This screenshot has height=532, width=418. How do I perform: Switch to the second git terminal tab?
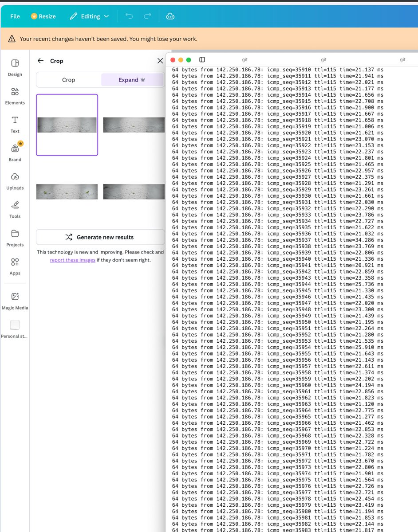(x=323, y=59)
